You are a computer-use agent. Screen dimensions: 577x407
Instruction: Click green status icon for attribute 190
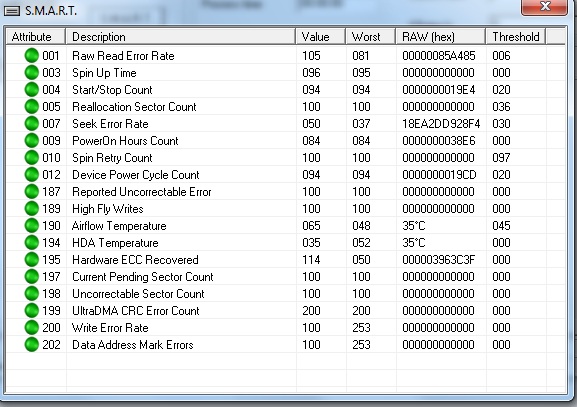(32, 226)
